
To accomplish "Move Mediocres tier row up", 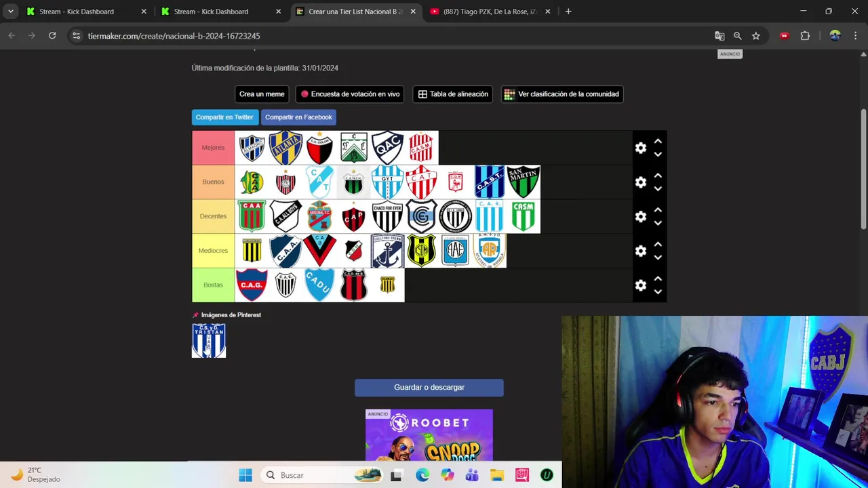I will tap(658, 244).
